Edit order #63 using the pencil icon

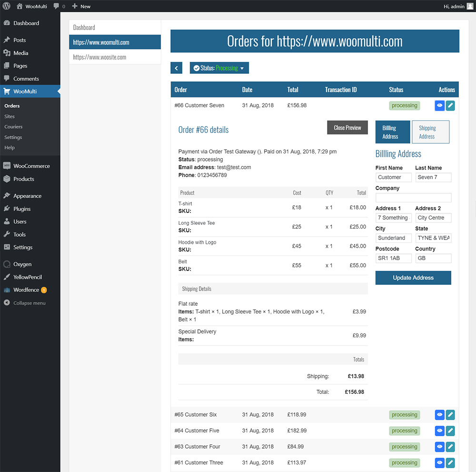tap(450, 447)
